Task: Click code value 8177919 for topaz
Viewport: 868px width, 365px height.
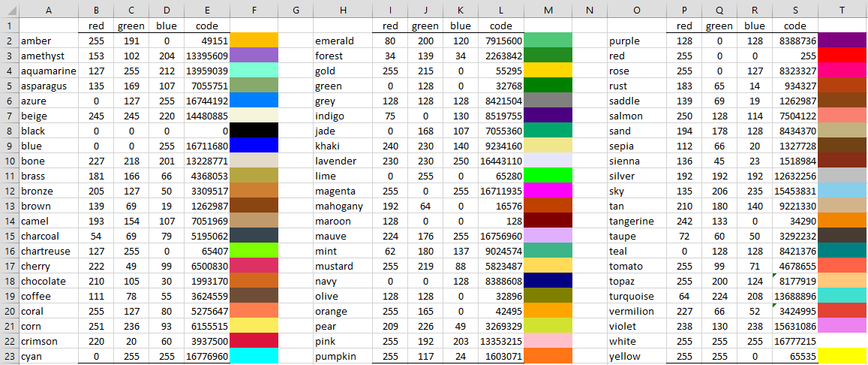Action: point(795,282)
